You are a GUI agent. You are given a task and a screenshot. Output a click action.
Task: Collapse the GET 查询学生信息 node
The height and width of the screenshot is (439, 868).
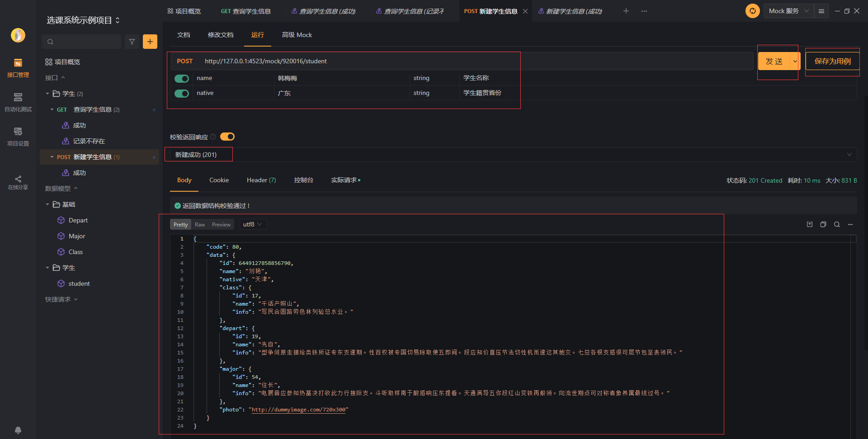click(52, 109)
